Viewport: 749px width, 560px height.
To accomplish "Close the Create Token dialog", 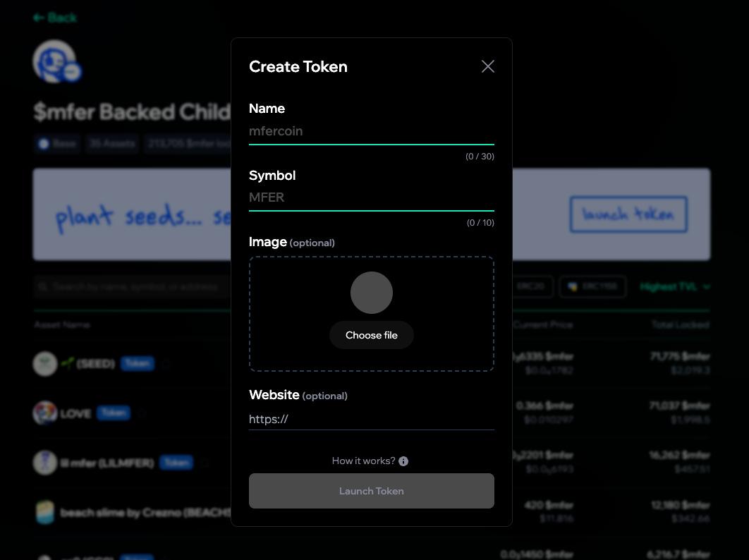I will click(488, 66).
